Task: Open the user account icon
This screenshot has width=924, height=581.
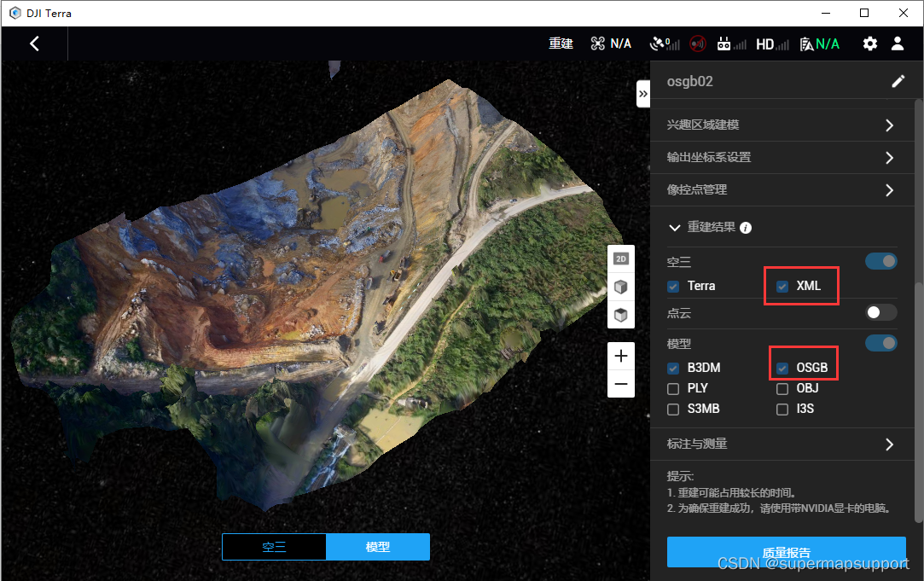Action: click(898, 44)
